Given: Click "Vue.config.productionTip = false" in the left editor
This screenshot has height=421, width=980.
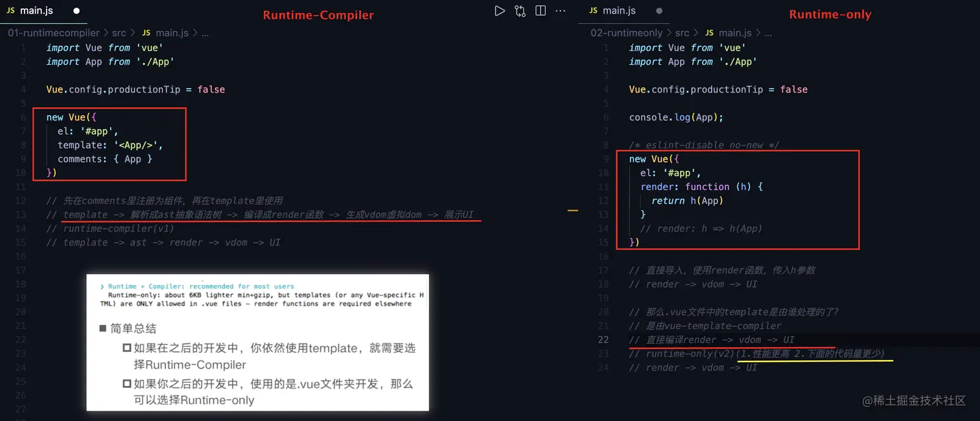Looking at the screenshot, I should tap(135, 89).
